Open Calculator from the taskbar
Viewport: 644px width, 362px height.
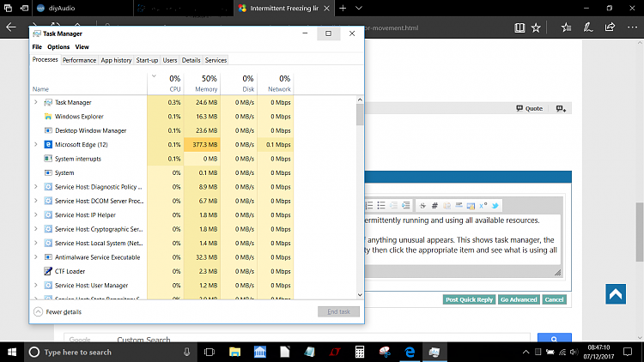(x=361, y=352)
